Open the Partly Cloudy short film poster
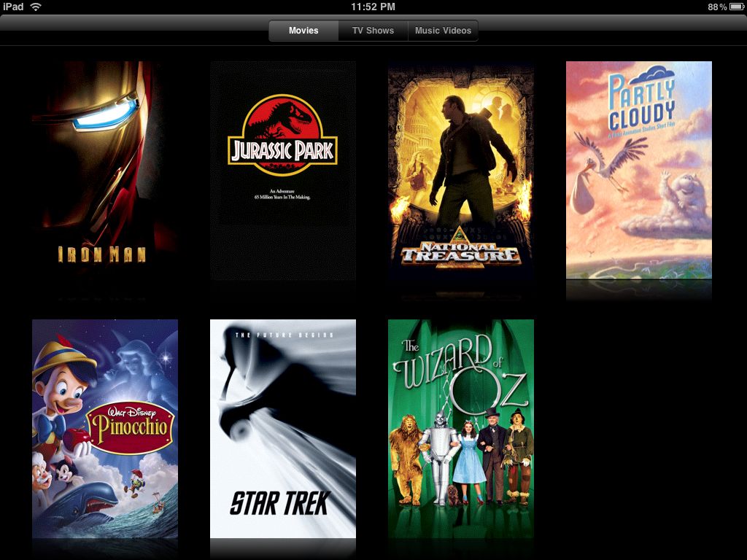This screenshot has height=560, width=747. pyautogui.click(x=639, y=170)
